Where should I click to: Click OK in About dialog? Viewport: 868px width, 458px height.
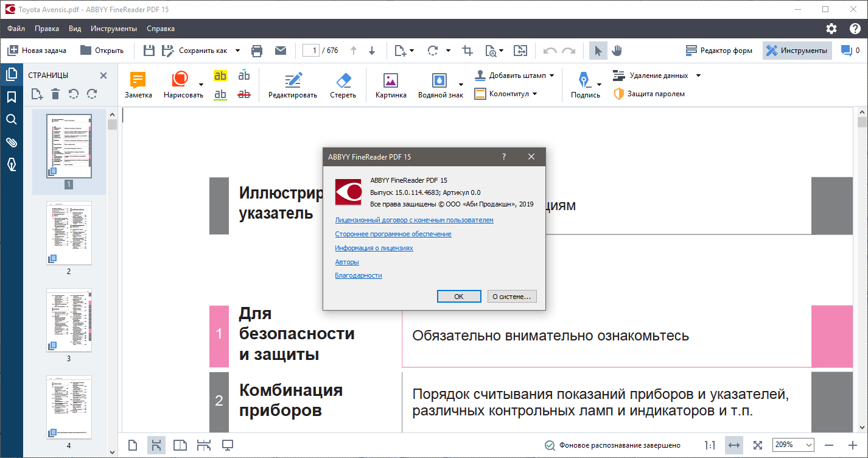point(459,296)
